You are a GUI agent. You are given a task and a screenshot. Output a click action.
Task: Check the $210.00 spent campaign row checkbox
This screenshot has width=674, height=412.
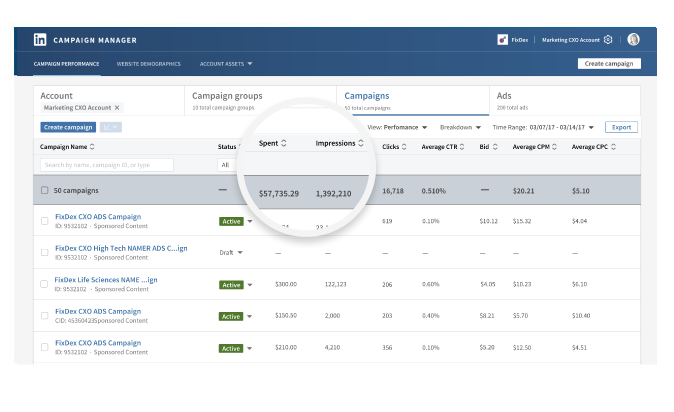44,347
